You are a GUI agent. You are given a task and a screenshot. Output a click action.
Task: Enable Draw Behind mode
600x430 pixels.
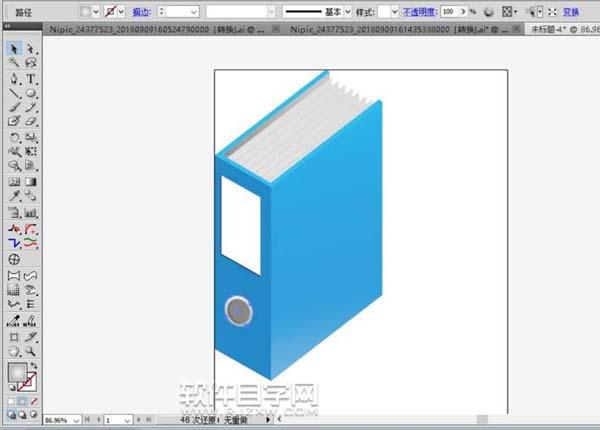pos(23,414)
